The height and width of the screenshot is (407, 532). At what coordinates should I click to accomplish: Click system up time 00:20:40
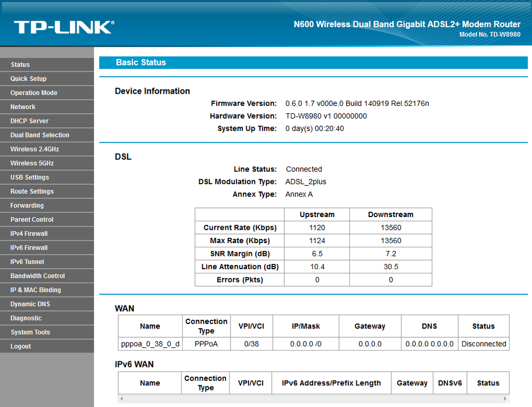click(x=315, y=128)
